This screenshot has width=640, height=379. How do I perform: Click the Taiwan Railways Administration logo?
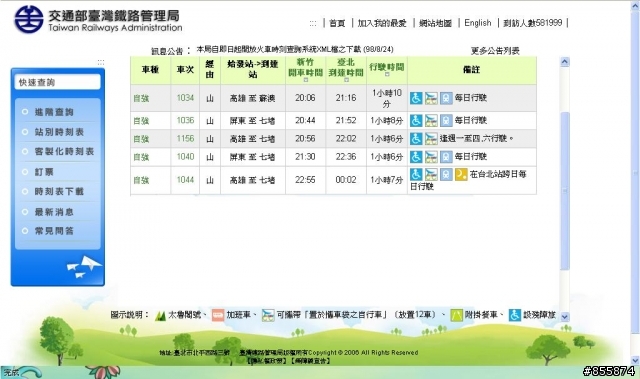point(98,19)
